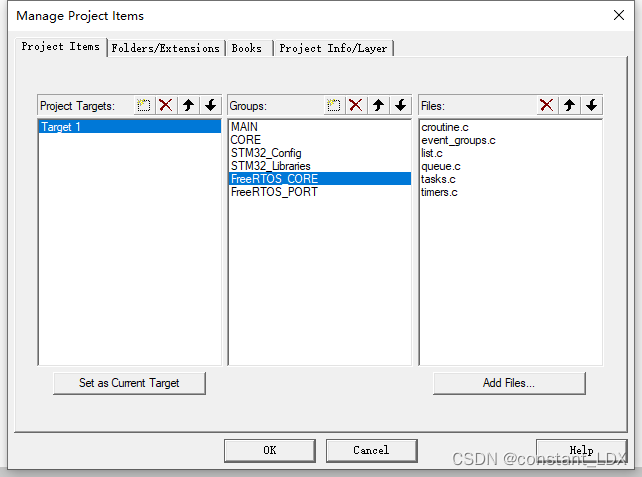
Task: Open the Folders/Extensions tab
Action: click(x=166, y=48)
